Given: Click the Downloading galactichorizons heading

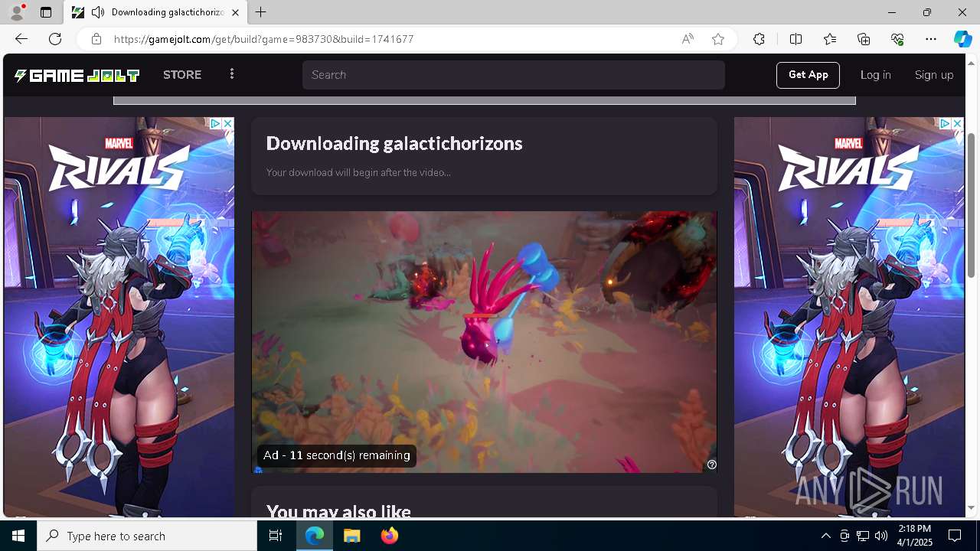Looking at the screenshot, I should tap(394, 143).
